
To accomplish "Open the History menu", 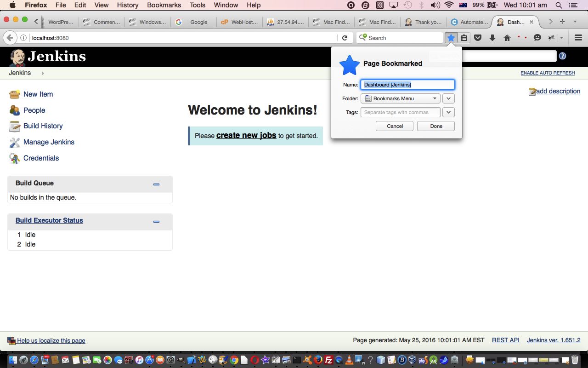I will coord(128,5).
